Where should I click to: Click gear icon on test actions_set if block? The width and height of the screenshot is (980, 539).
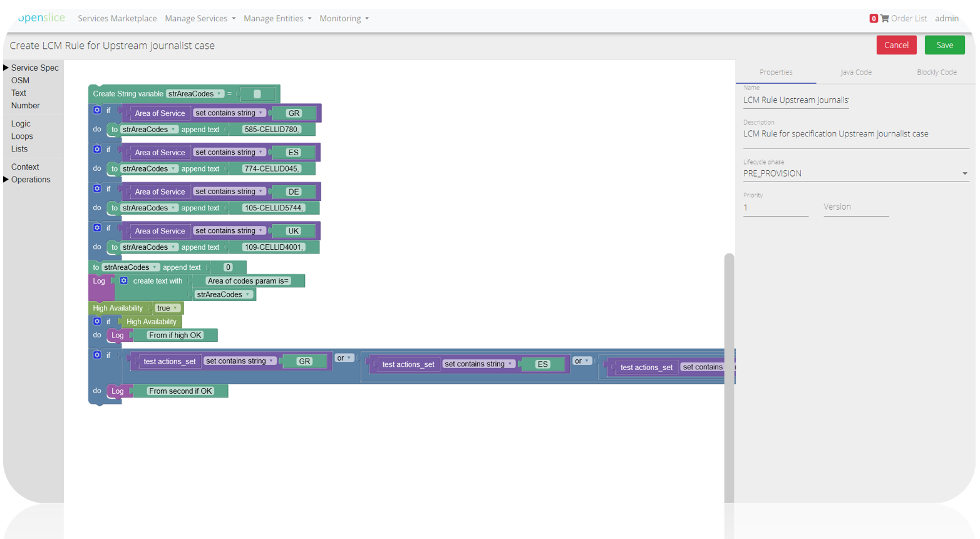[x=97, y=355]
